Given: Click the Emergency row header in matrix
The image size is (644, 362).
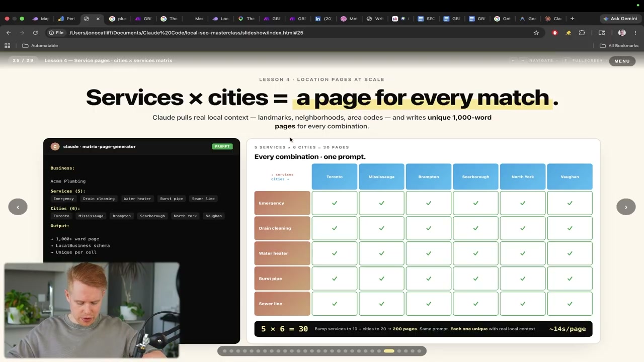Looking at the screenshot, I should coord(282,203).
